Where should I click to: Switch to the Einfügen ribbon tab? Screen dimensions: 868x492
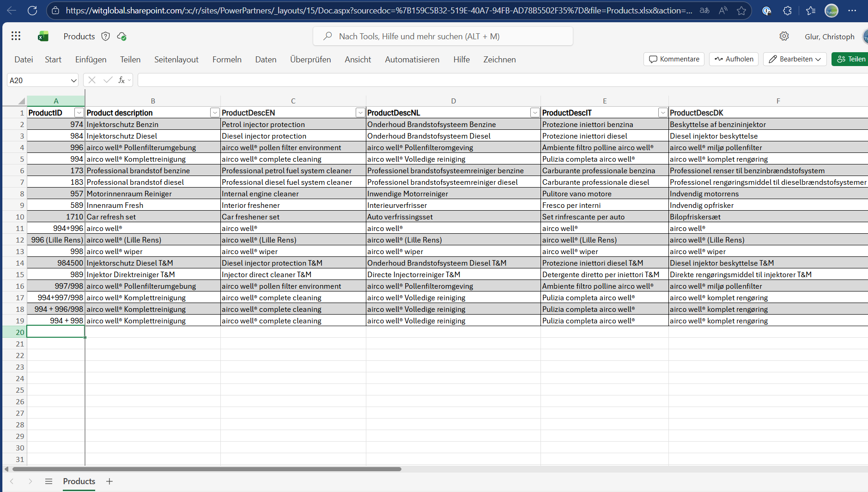pyautogui.click(x=91, y=59)
